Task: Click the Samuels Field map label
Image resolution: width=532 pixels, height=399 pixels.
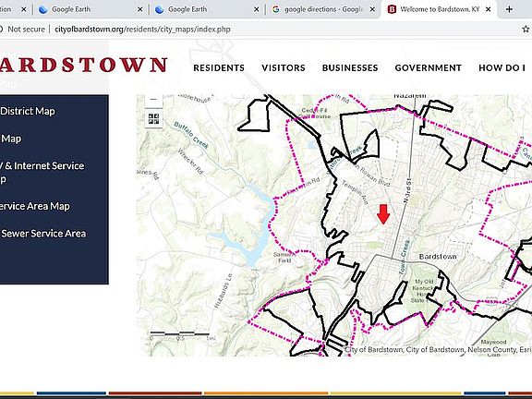Action: point(284,258)
